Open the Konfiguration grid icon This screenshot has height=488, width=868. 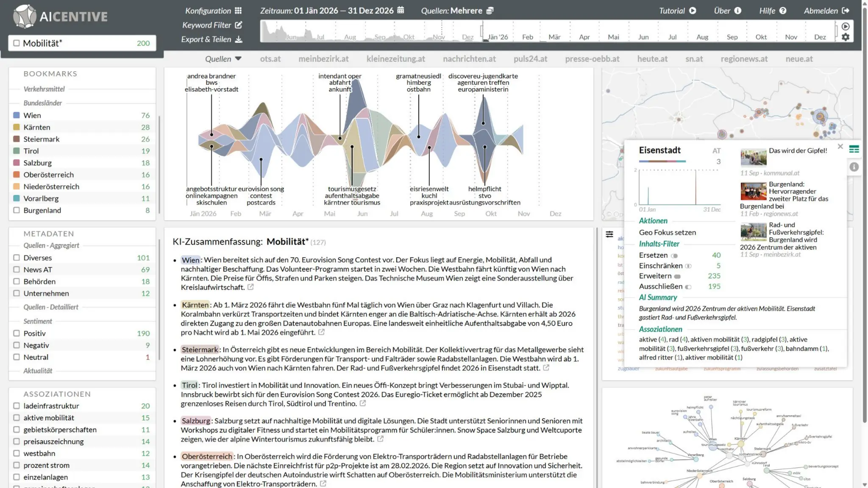tap(238, 11)
